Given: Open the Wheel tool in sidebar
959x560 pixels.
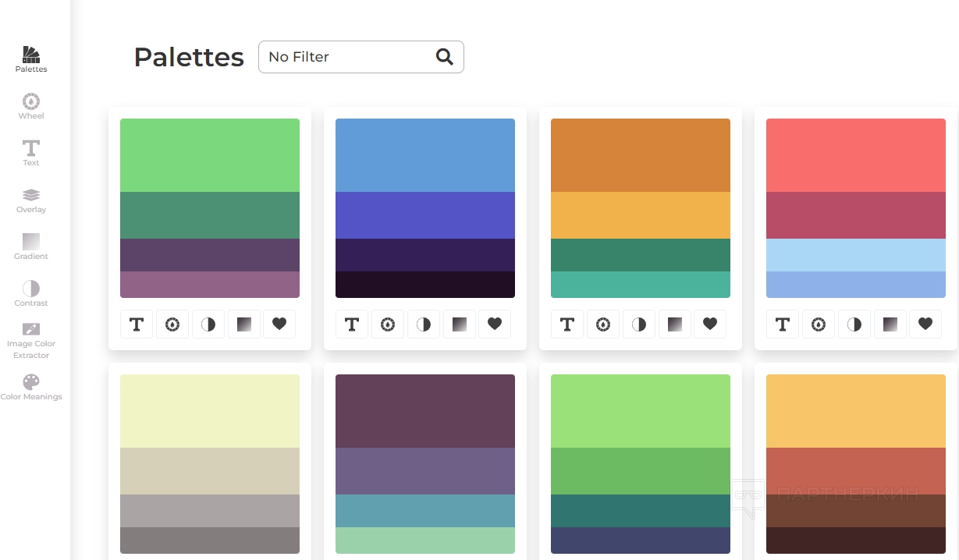Looking at the screenshot, I should tap(31, 106).
